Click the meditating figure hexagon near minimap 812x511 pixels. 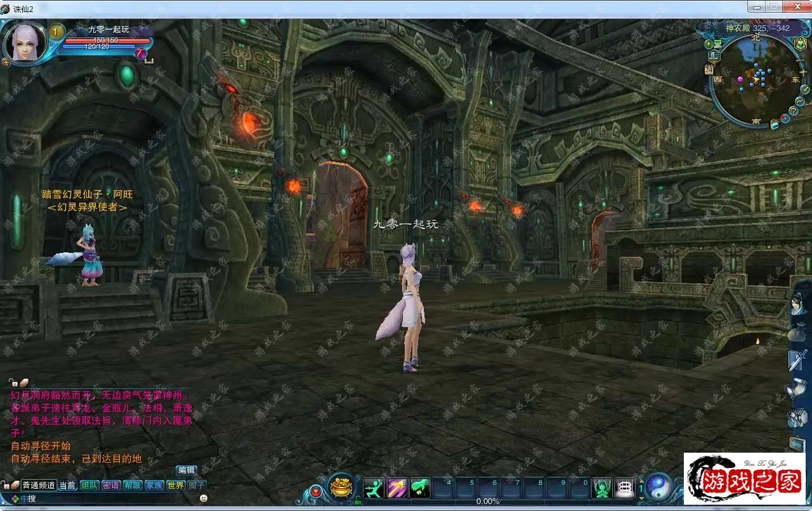tap(800, 44)
